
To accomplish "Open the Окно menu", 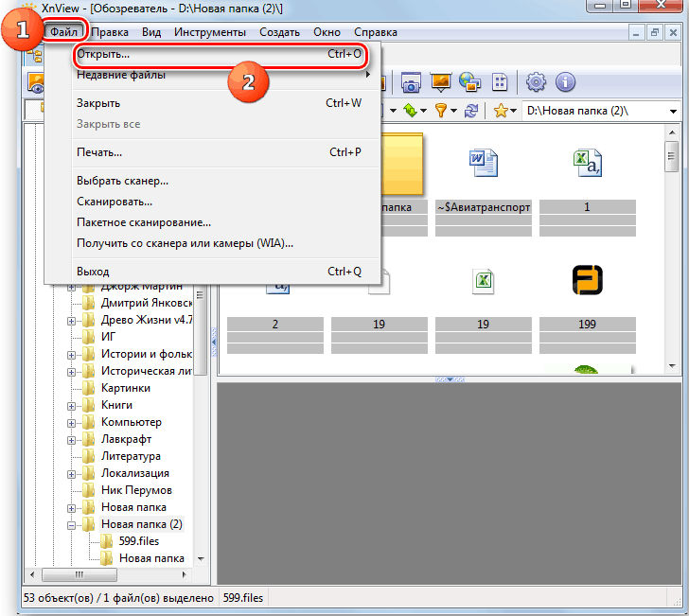I will coord(327,32).
